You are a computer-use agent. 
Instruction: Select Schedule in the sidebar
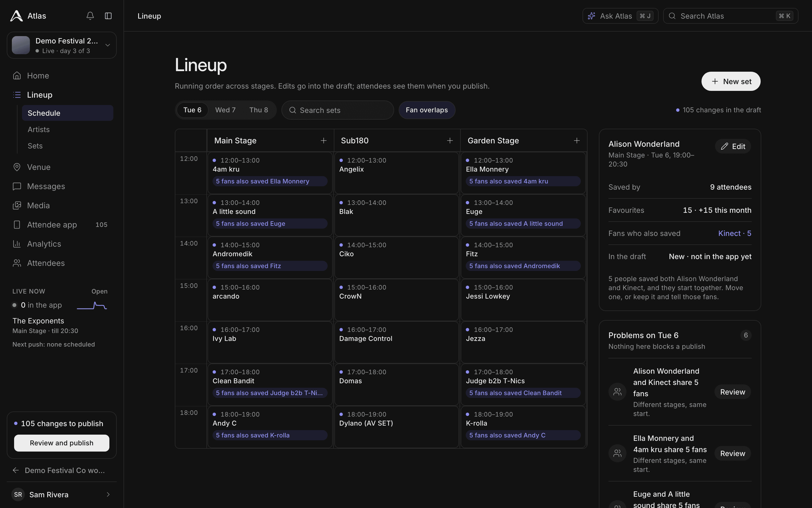[x=67, y=113]
